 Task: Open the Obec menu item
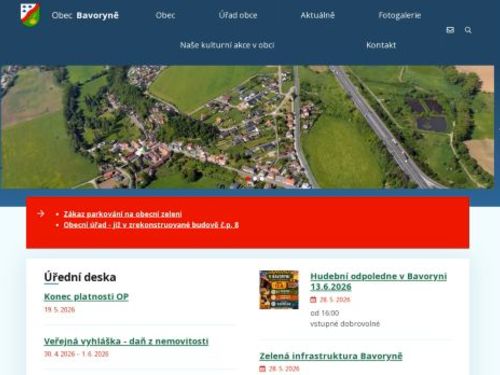165,15
